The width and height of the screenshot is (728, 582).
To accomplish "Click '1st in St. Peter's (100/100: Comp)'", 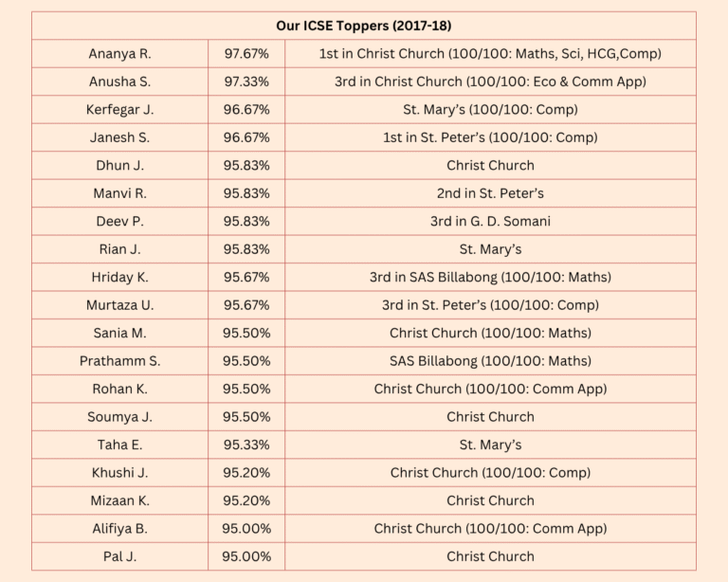I will tap(490, 137).
